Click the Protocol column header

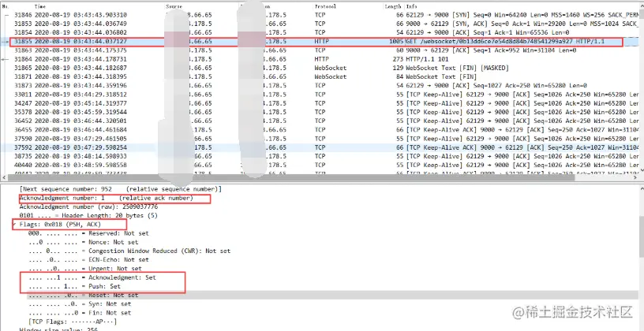tap(325, 6)
